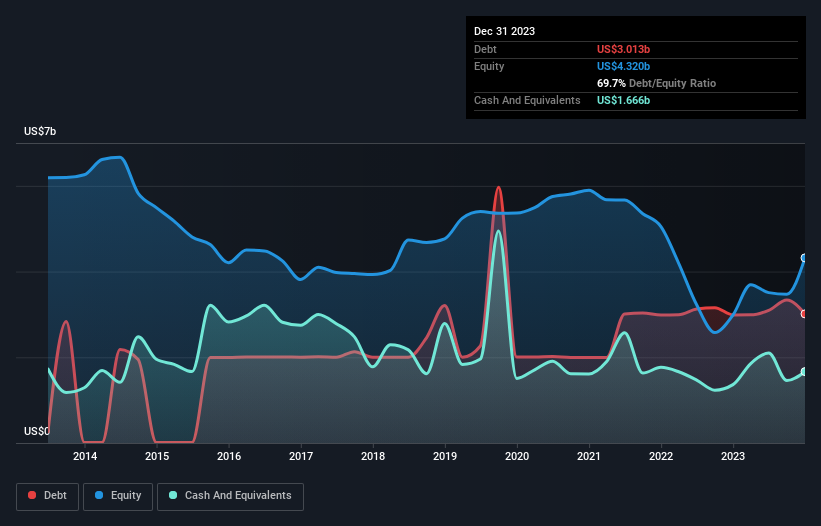
Task: Select the Equity endpoint marker on chart
Action: (804, 258)
